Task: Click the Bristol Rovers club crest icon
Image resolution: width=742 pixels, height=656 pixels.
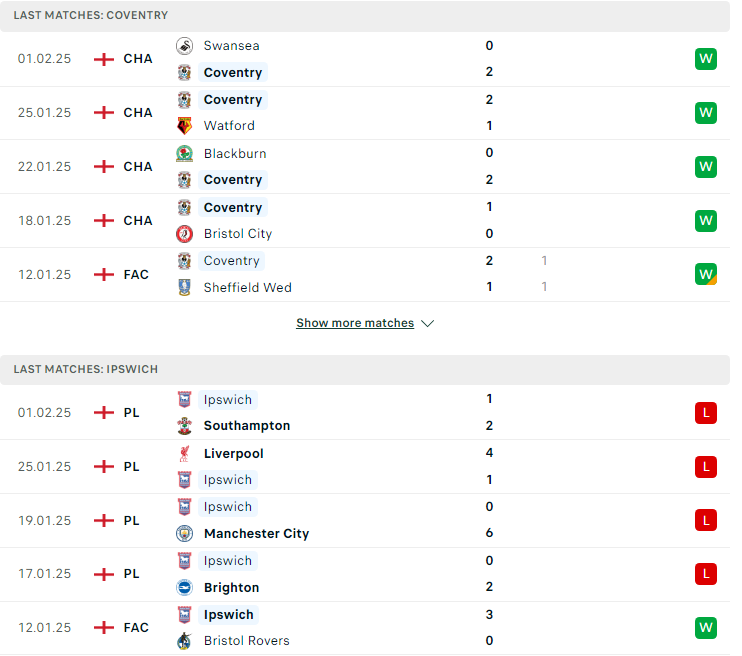Action: click(184, 641)
